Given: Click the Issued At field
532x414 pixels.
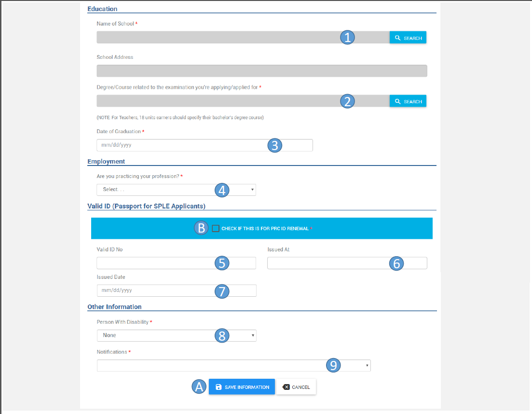Looking at the screenshot, I should click(x=347, y=263).
